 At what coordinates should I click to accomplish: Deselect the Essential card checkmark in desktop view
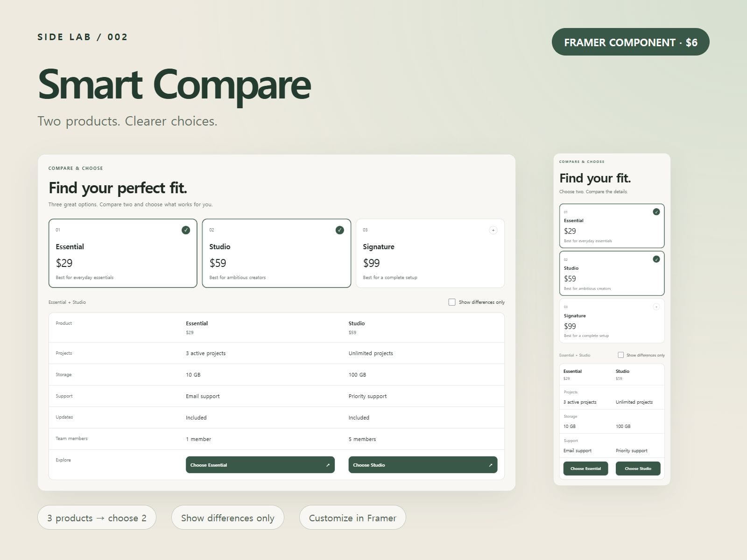(x=186, y=230)
